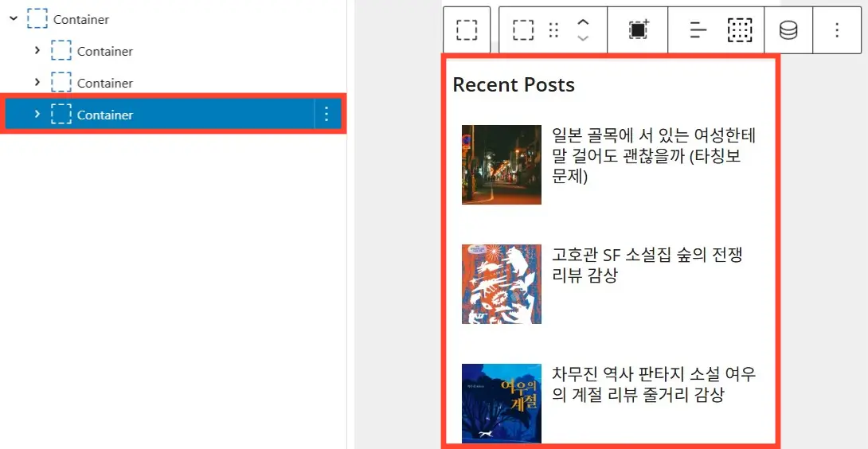Move block down with the down arrow
The width and height of the screenshot is (868, 449).
(583, 38)
